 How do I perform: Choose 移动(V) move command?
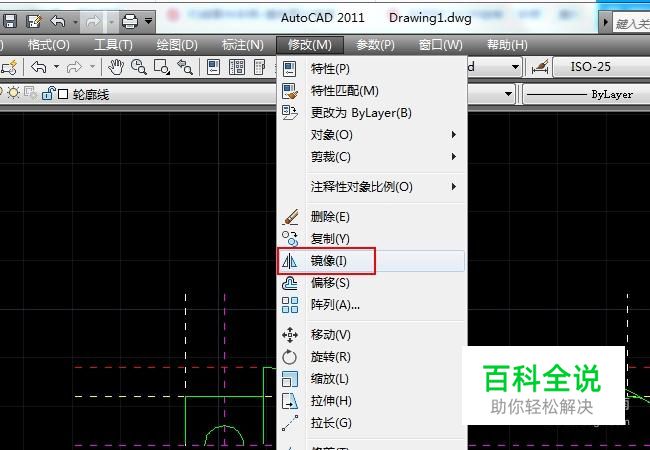[372, 335]
